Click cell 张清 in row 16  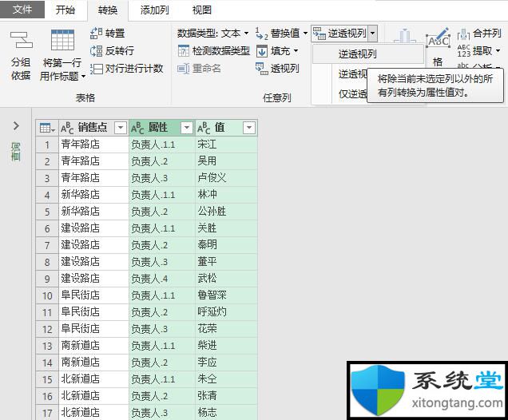[226, 396]
